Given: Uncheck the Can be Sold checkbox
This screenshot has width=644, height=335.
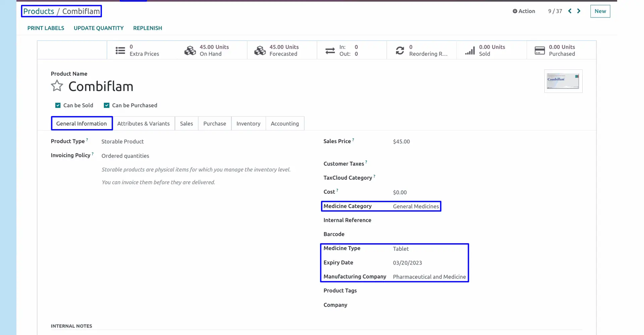Looking at the screenshot, I should click(x=58, y=105).
